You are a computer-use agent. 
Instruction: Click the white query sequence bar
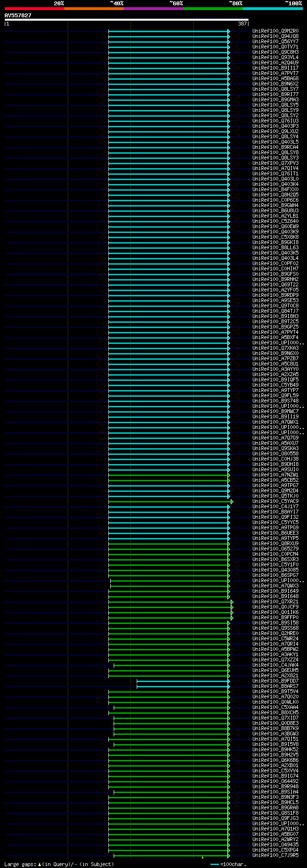click(127, 20)
